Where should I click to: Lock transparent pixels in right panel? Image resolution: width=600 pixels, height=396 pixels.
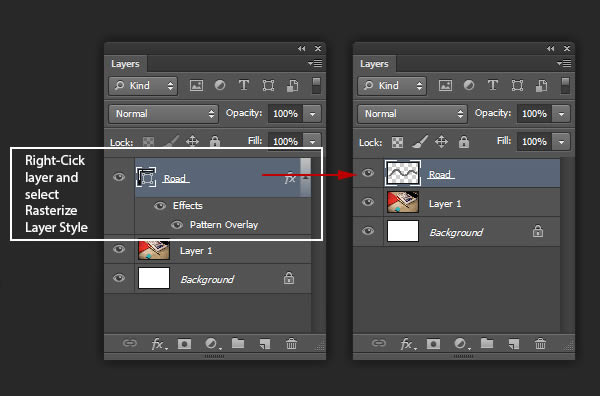(397, 142)
